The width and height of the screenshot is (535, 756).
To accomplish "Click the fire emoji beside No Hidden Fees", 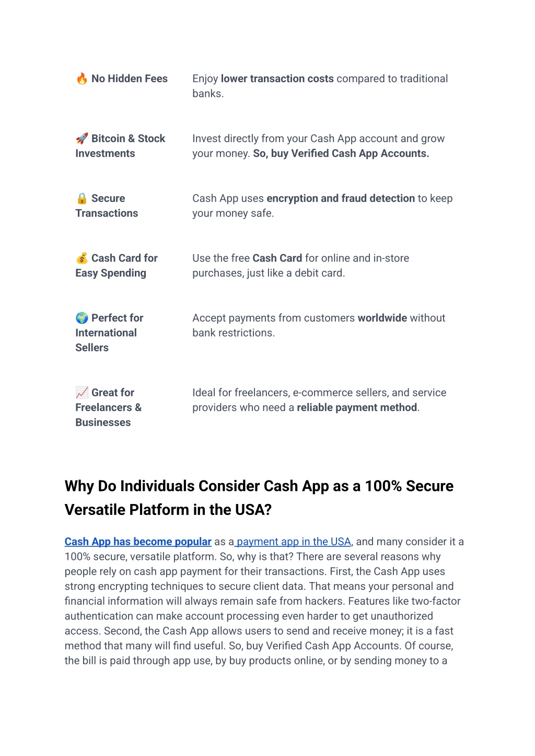I will point(82,79).
